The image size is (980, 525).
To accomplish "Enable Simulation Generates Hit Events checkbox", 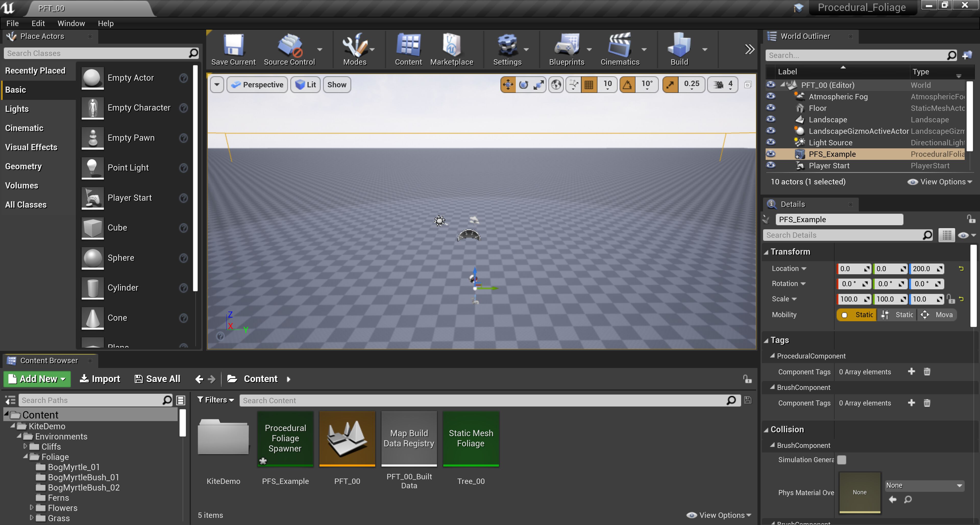I will point(842,460).
